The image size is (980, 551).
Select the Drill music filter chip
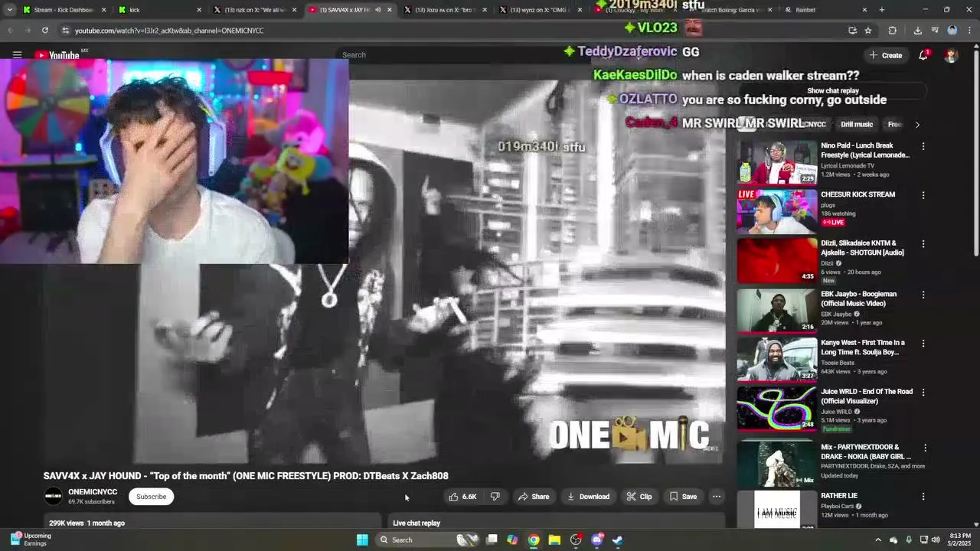click(857, 125)
